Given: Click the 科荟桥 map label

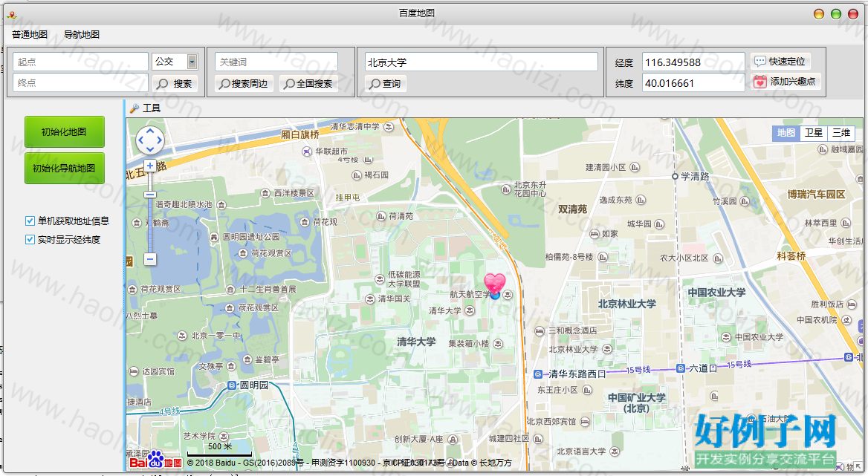Looking at the screenshot, I should tap(791, 256).
